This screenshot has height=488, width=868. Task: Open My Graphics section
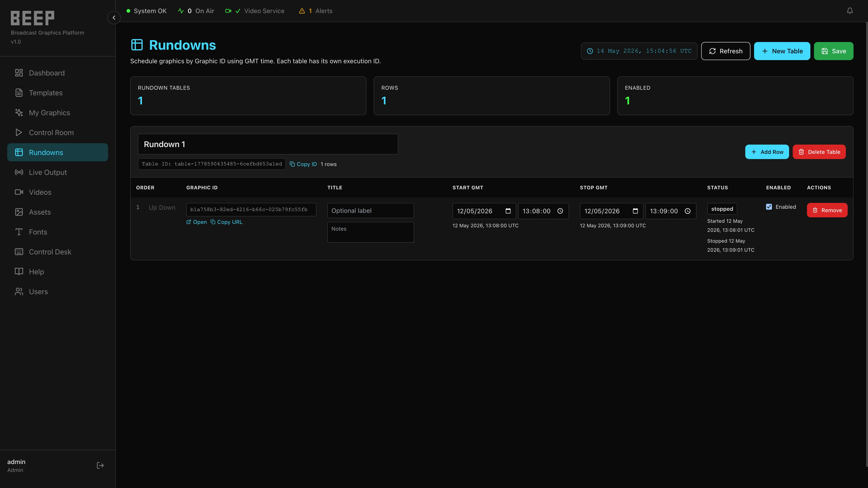point(58,113)
